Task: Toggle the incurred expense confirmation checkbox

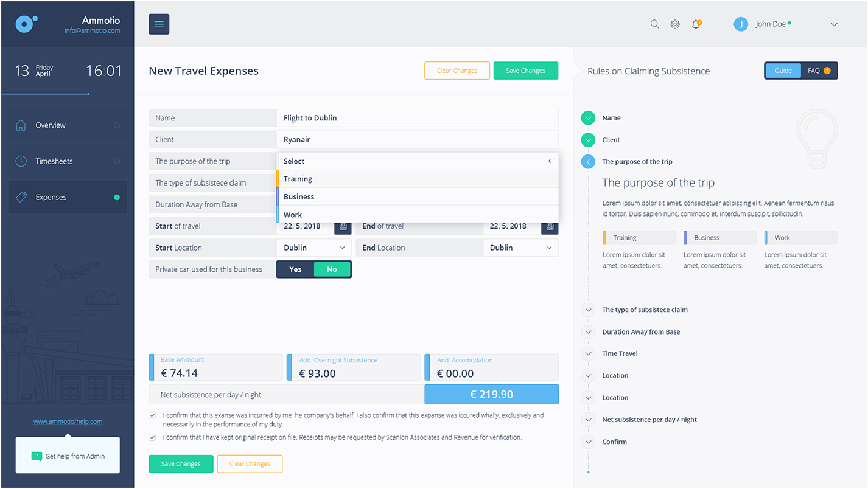Action: click(x=152, y=415)
